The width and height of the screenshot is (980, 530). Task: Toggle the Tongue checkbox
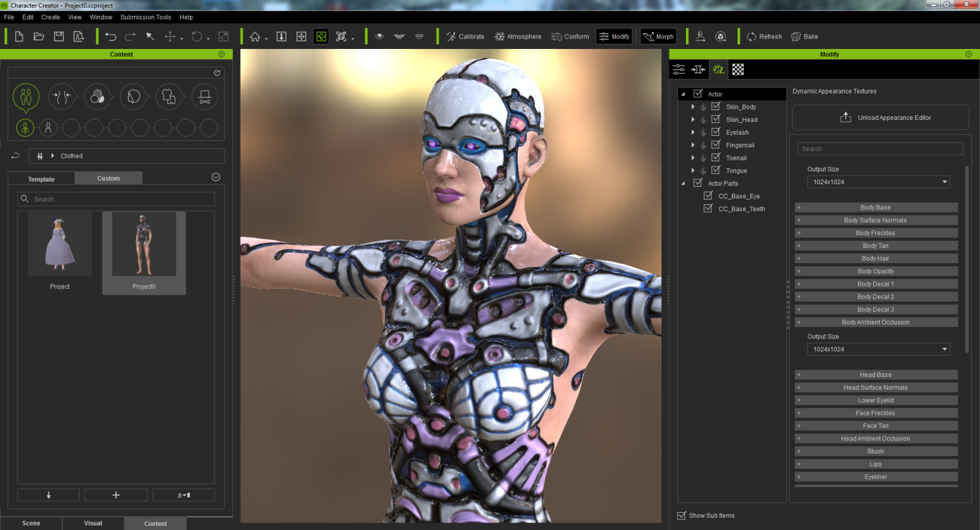coord(715,170)
